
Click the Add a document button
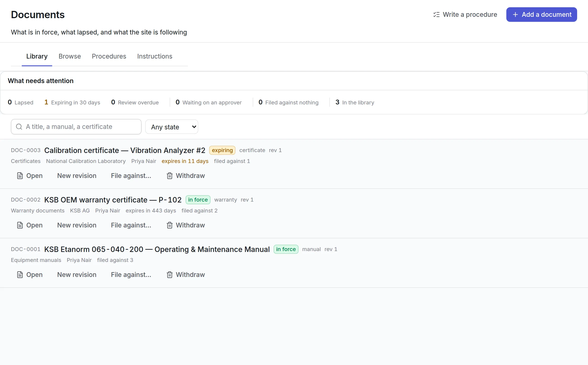tap(541, 15)
